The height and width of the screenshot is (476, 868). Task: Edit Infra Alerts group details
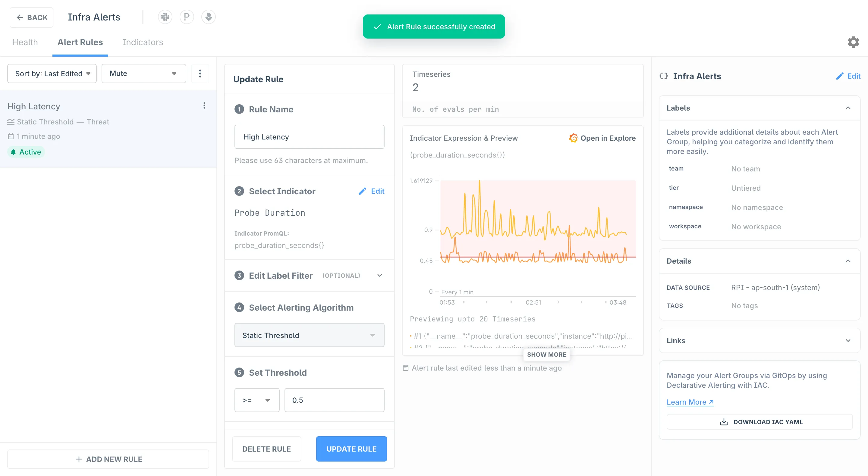848,76
